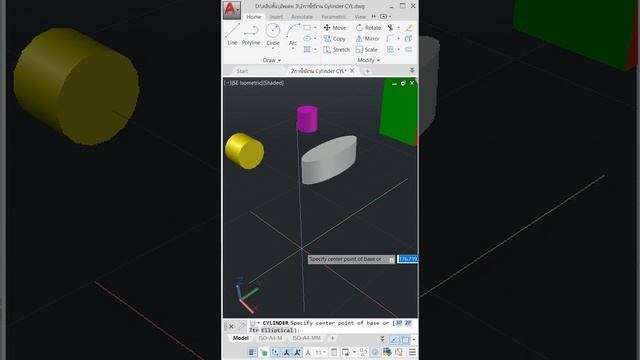Image resolution: width=640 pixels, height=360 pixels.
Task: Select the Arc tool
Action: click(x=293, y=34)
